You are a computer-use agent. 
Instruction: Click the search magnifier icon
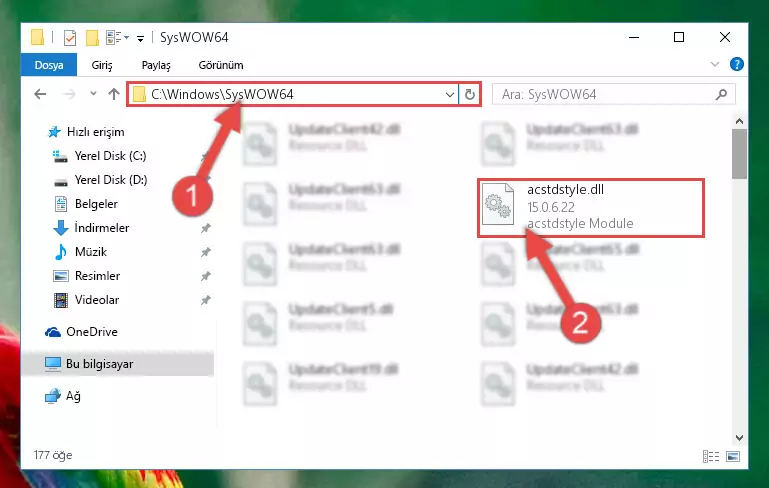(x=721, y=94)
